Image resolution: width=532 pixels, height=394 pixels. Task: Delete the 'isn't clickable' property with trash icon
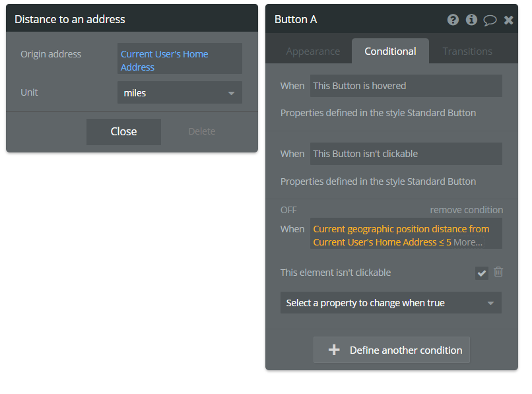[498, 272]
